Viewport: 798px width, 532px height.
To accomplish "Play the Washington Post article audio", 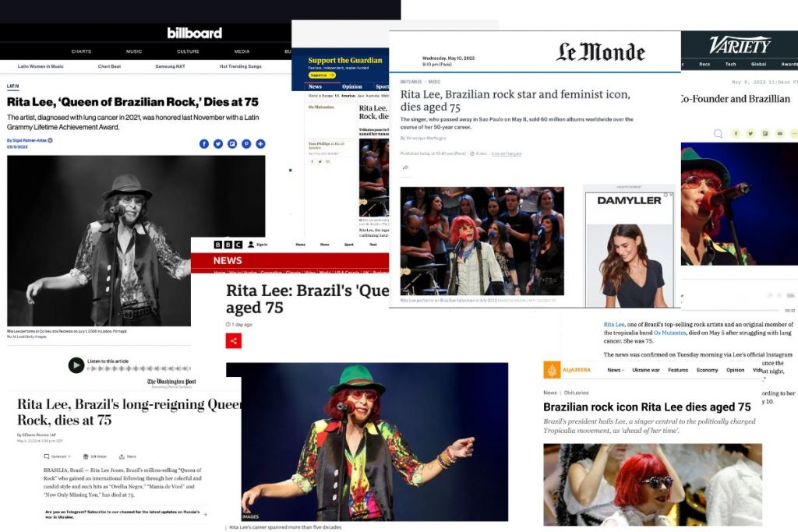I will tap(76, 364).
